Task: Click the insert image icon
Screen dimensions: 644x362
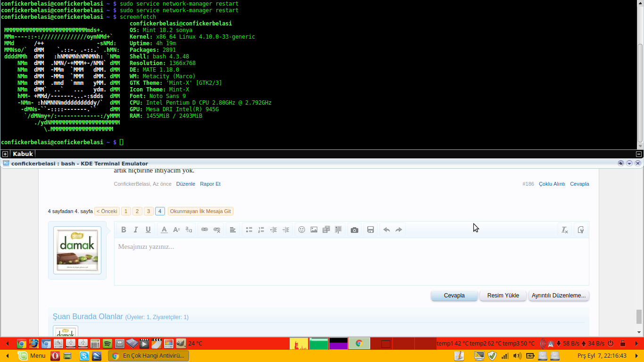Action: (x=314, y=230)
